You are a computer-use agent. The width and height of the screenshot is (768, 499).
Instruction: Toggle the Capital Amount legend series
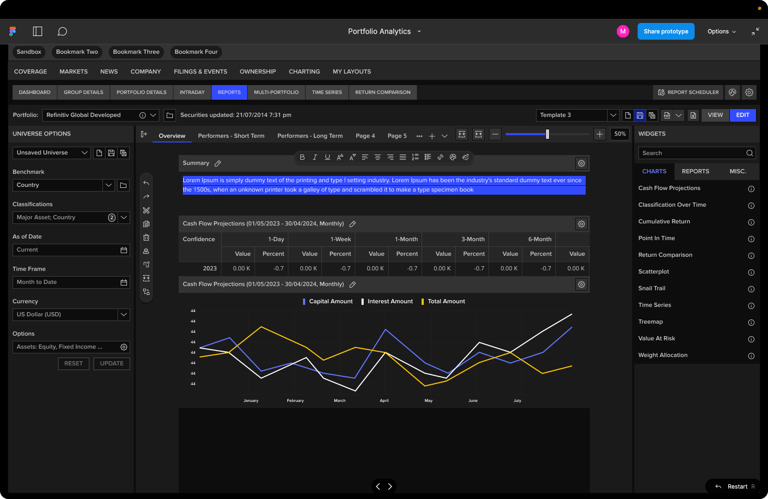click(x=328, y=301)
